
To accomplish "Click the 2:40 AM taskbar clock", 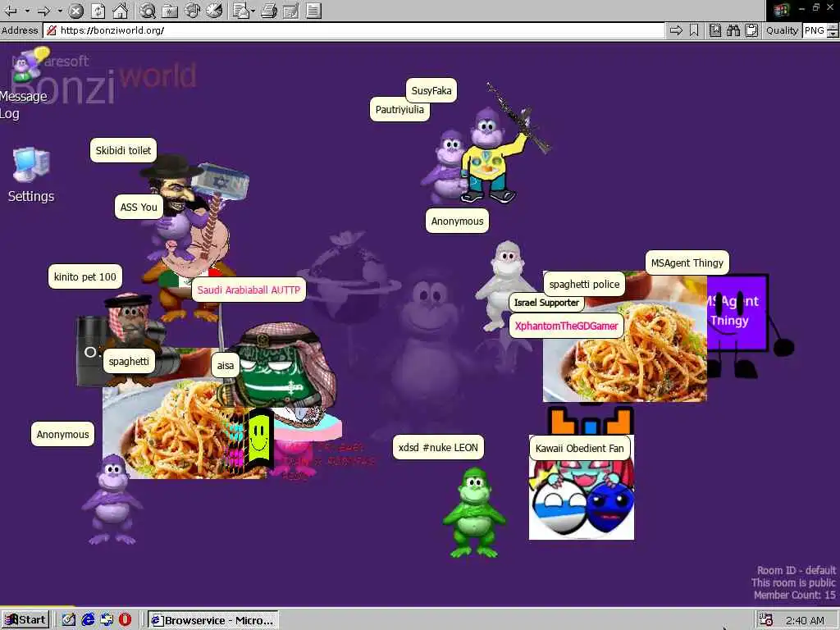I will pyautogui.click(x=805, y=620).
